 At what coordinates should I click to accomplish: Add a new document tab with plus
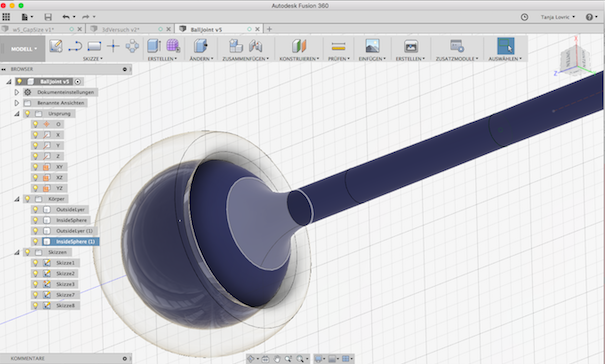(269, 29)
